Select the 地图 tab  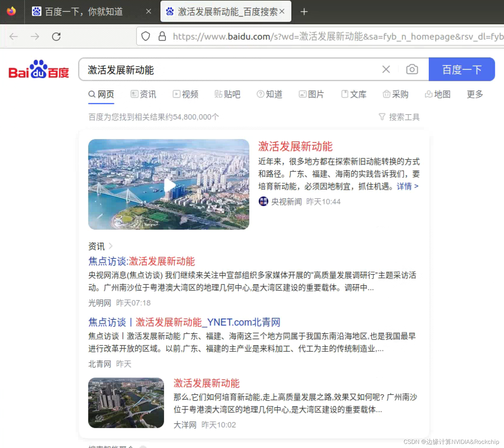(438, 94)
